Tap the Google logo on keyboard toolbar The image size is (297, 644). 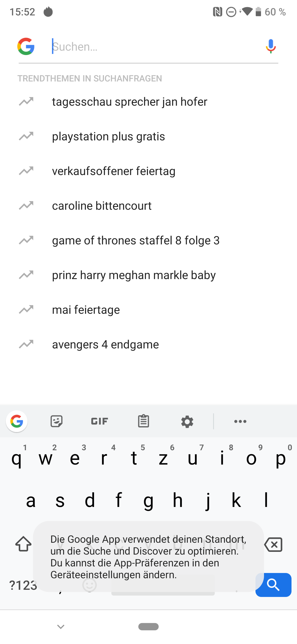click(17, 421)
